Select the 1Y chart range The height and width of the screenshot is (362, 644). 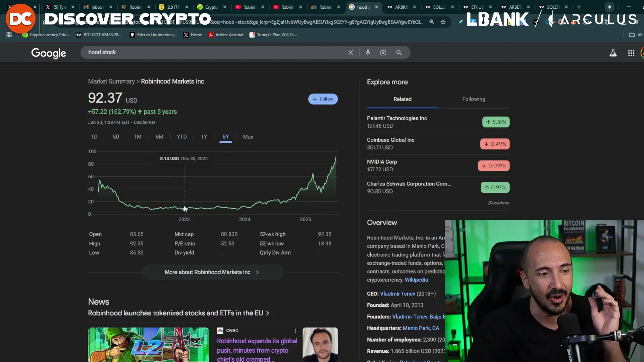pos(204,137)
